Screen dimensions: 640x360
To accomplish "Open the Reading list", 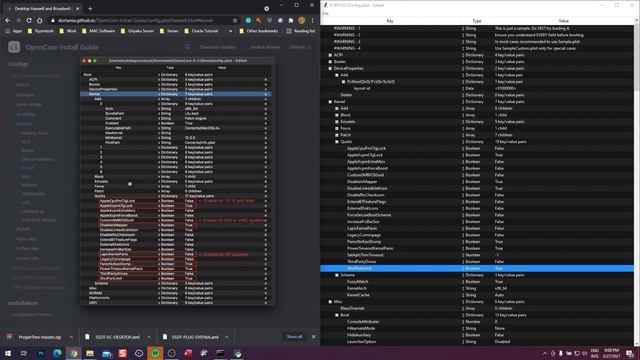I will (x=300, y=31).
